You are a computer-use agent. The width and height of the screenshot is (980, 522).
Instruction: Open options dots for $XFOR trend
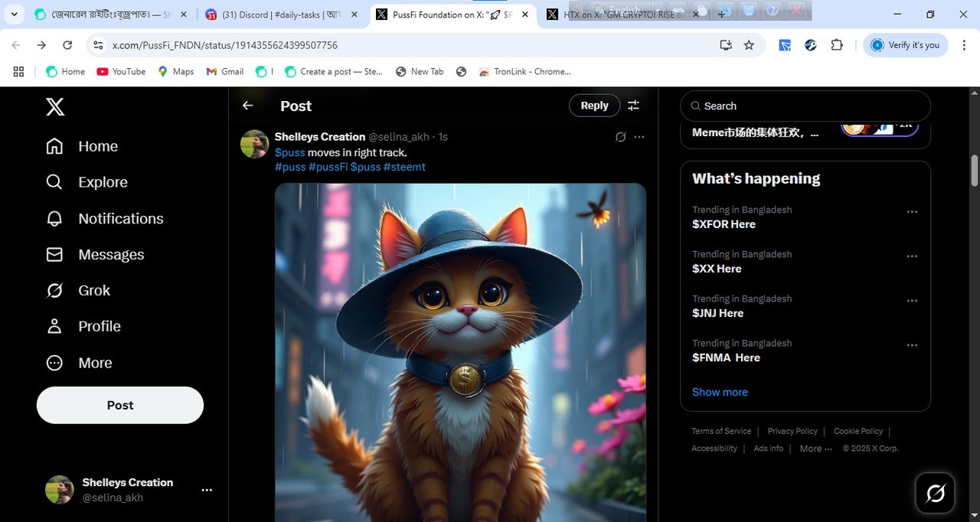(x=912, y=212)
